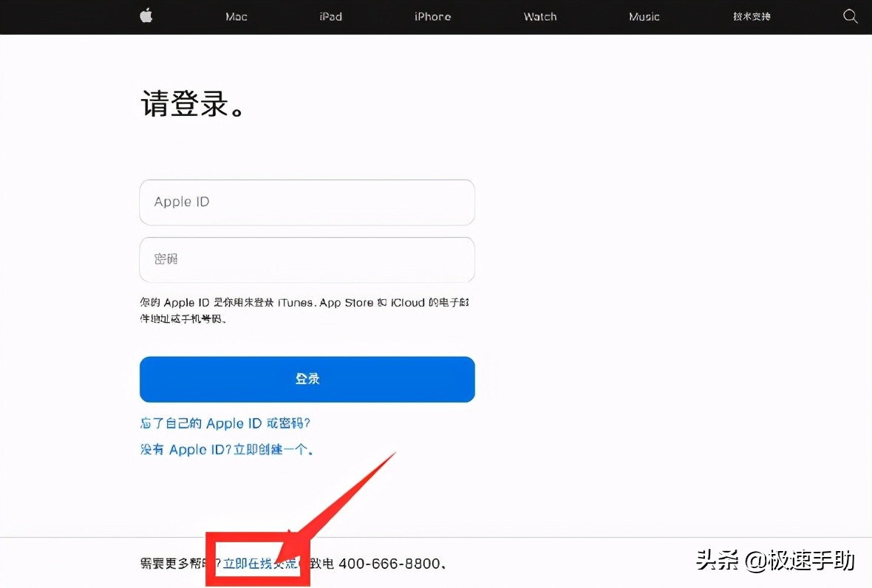Open the forgot Apple ID or password link
This screenshot has width=872, height=588.
tap(225, 423)
